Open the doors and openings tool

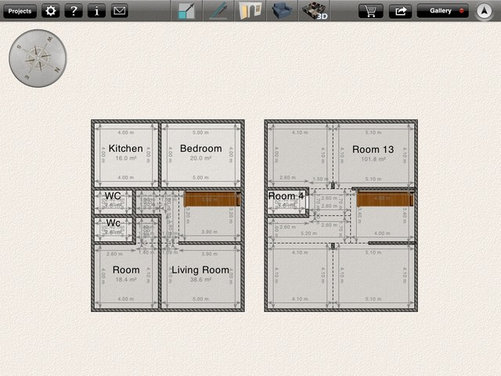click(x=250, y=11)
